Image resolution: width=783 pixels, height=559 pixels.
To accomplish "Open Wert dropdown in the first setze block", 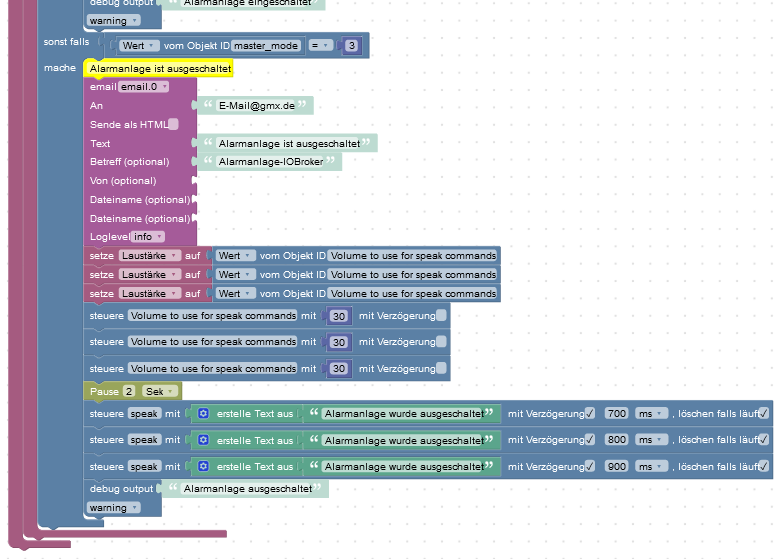I will point(235,256).
